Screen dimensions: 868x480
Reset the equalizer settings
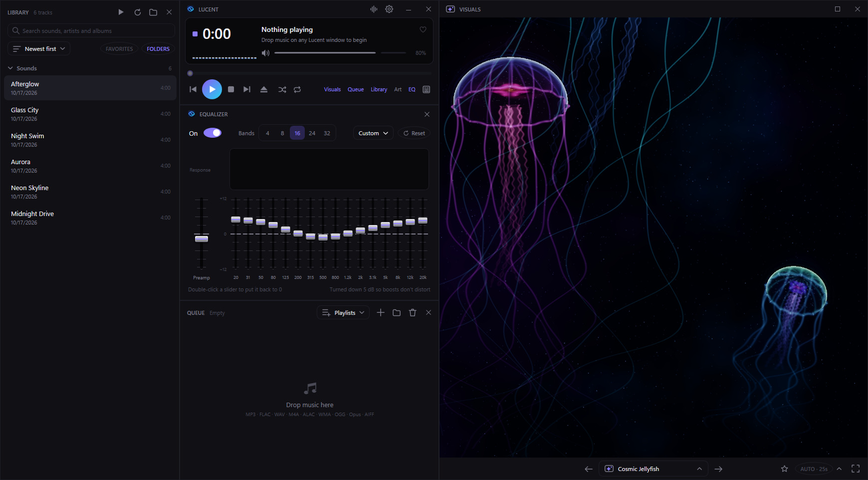[x=414, y=133]
